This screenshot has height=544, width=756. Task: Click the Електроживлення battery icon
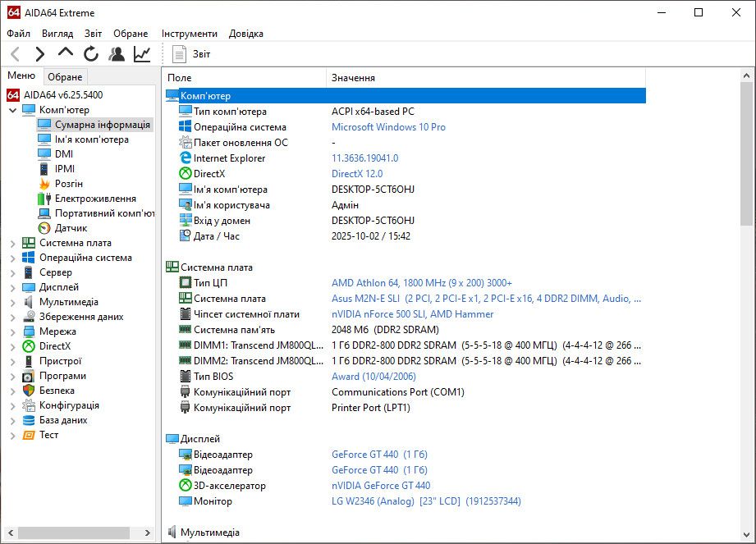(x=44, y=199)
